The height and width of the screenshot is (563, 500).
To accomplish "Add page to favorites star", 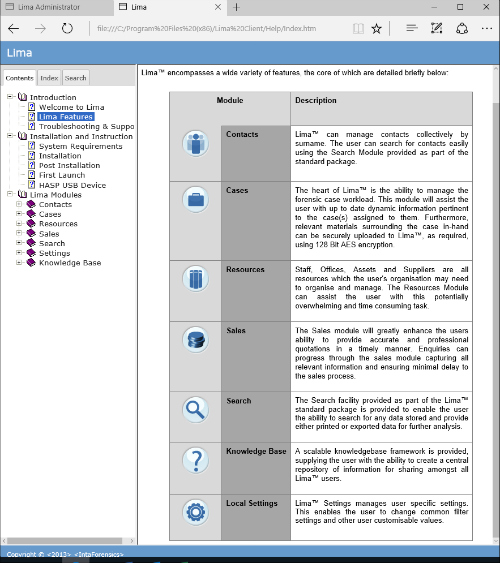I will coord(376,28).
